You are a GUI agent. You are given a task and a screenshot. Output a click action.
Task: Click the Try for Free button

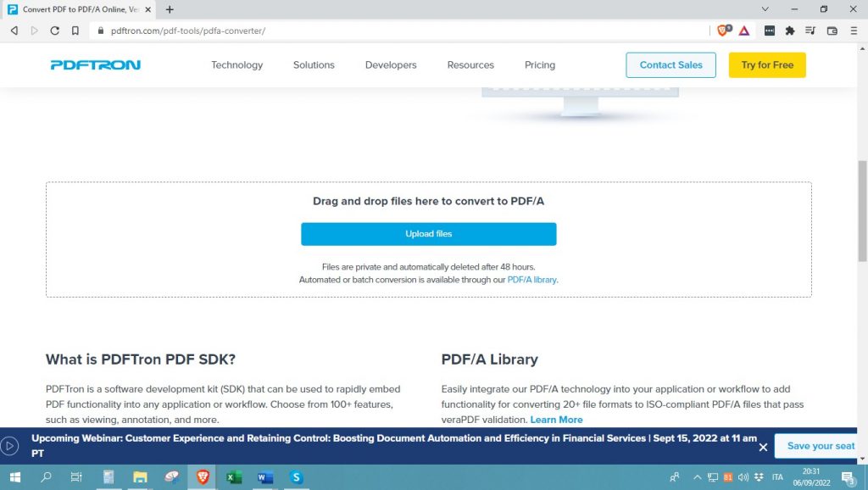766,65
